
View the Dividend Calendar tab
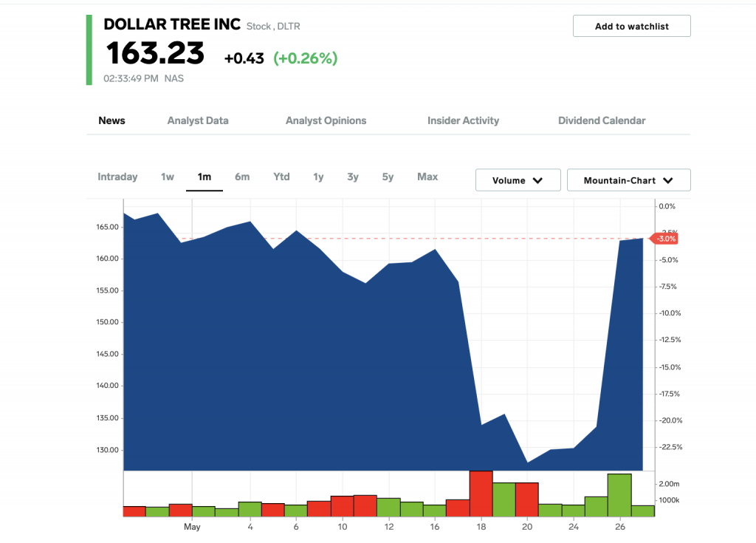tap(602, 120)
